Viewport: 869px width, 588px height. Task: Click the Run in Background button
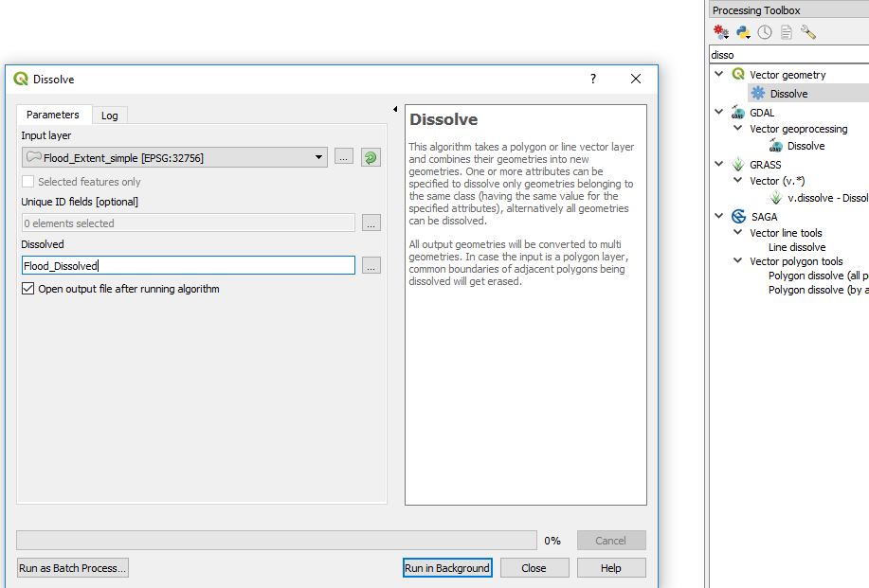click(x=447, y=568)
